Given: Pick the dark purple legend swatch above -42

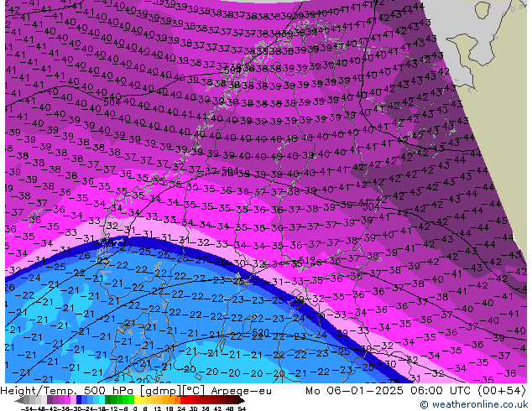Looking at the screenshot, I should (x=50, y=400).
